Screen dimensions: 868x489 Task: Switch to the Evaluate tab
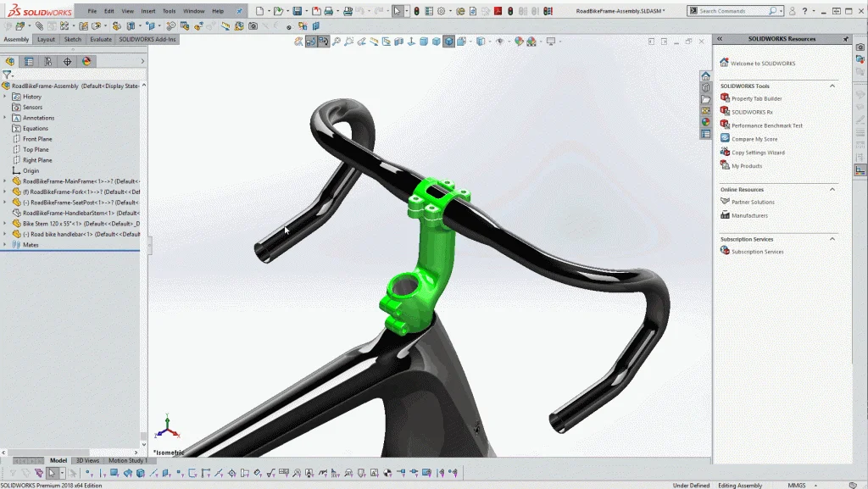[101, 39]
